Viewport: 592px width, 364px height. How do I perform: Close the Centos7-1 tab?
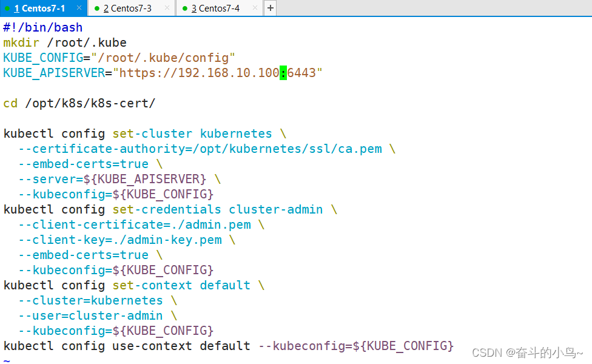79,7
